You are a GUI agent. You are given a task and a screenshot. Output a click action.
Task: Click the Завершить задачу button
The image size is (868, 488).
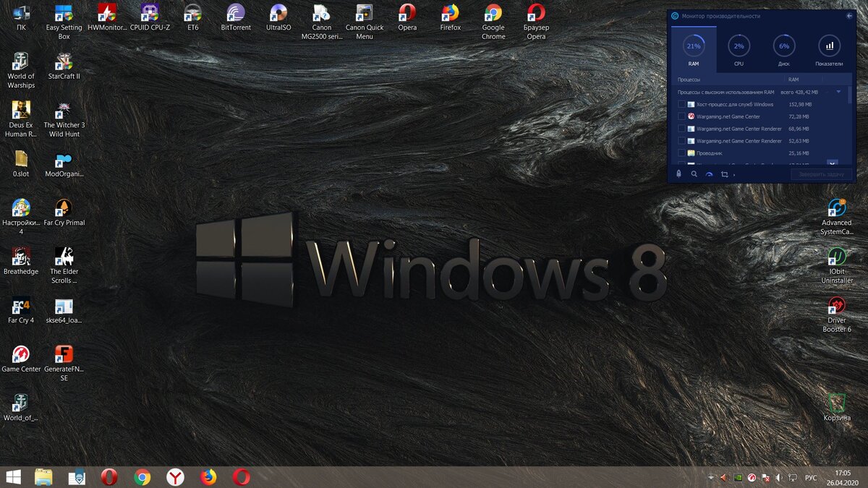click(x=821, y=174)
